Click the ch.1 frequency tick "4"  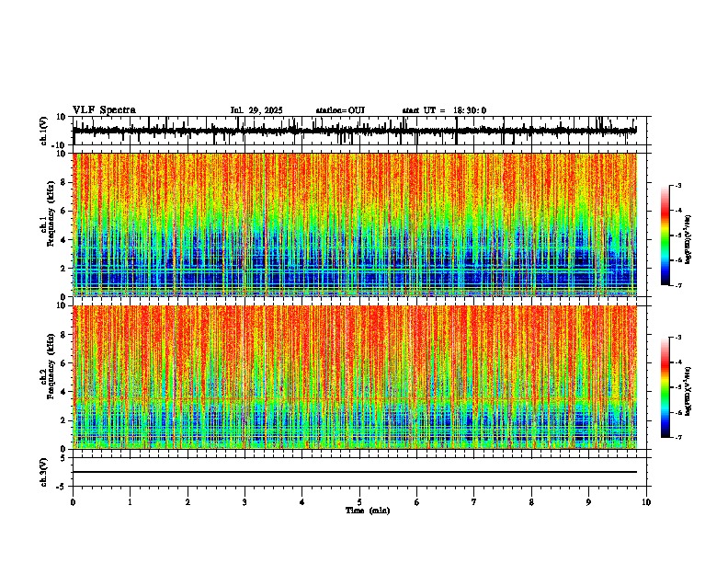(x=64, y=240)
